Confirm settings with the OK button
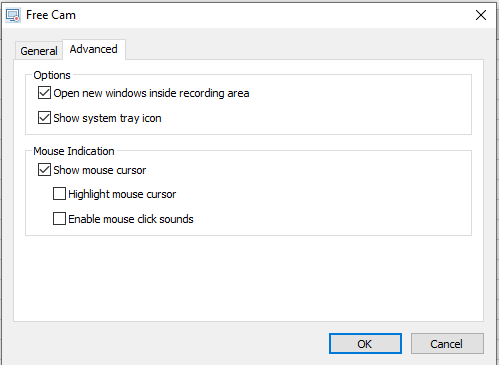The width and height of the screenshot is (499, 365). [365, 344]
